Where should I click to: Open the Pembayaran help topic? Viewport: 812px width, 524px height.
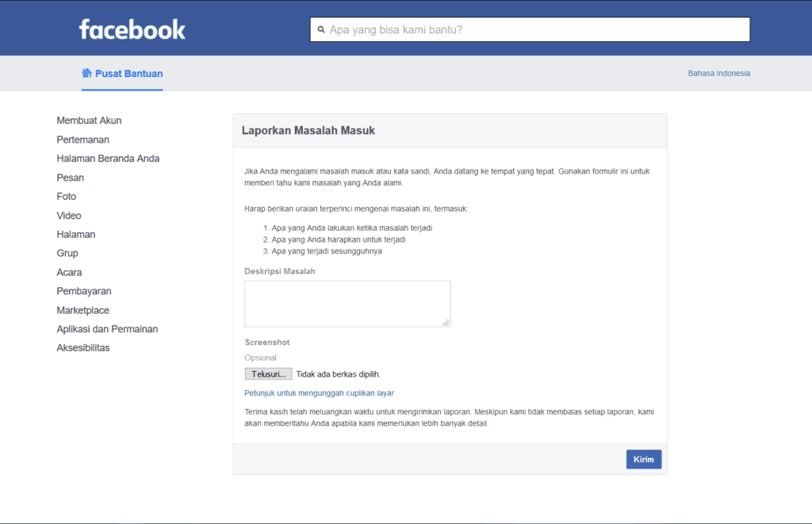click(x=83, y=291)
